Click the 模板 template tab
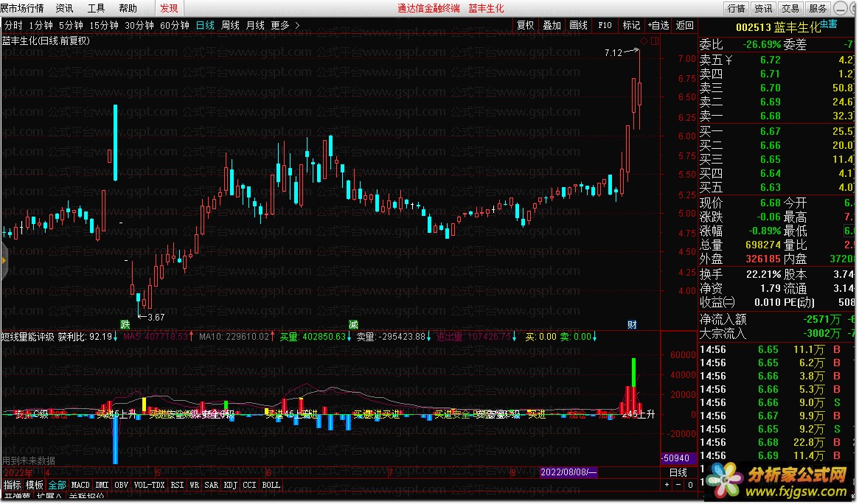The height and width of the screenshot is (504, 859). 35,486
